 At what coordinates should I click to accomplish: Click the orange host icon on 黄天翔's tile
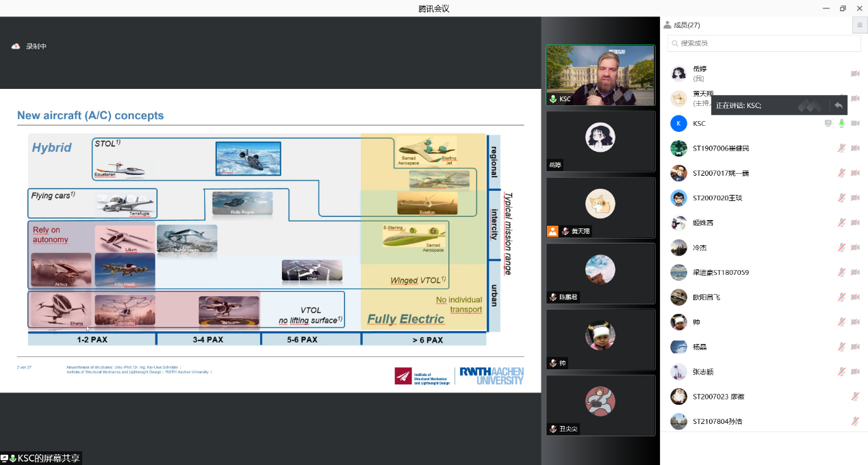(x=552, y=231)
